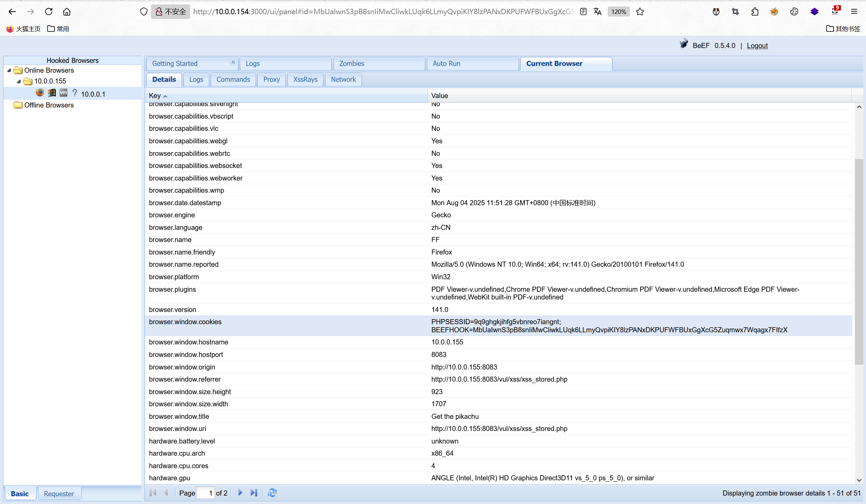Jump to last page of details
Screen dimensions: 866x504
253,493
